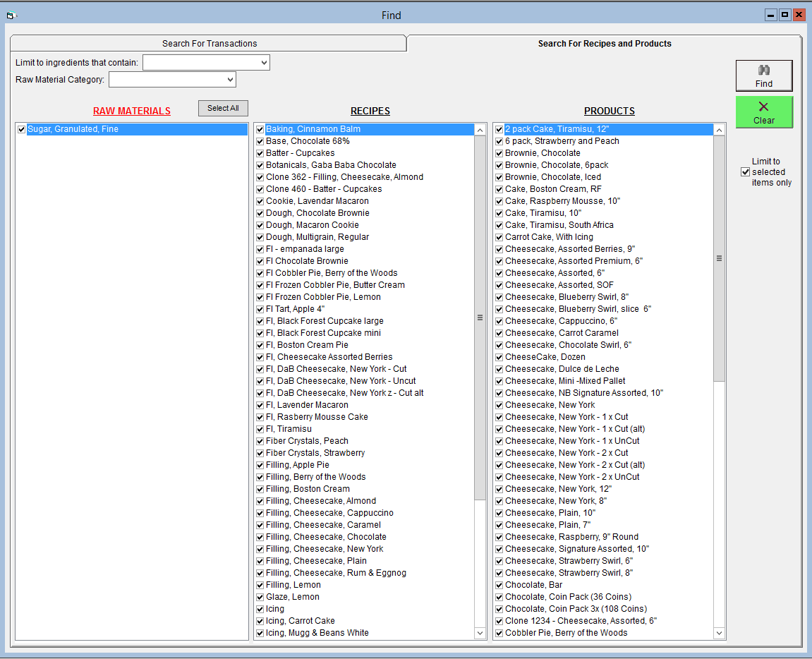Toggle Limit to selected items only checkbox

(x=746, y=172)
